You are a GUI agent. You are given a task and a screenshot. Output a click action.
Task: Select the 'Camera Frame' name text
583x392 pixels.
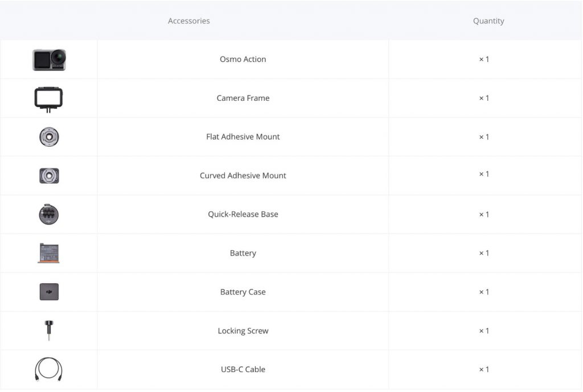[x=243, y=98]
